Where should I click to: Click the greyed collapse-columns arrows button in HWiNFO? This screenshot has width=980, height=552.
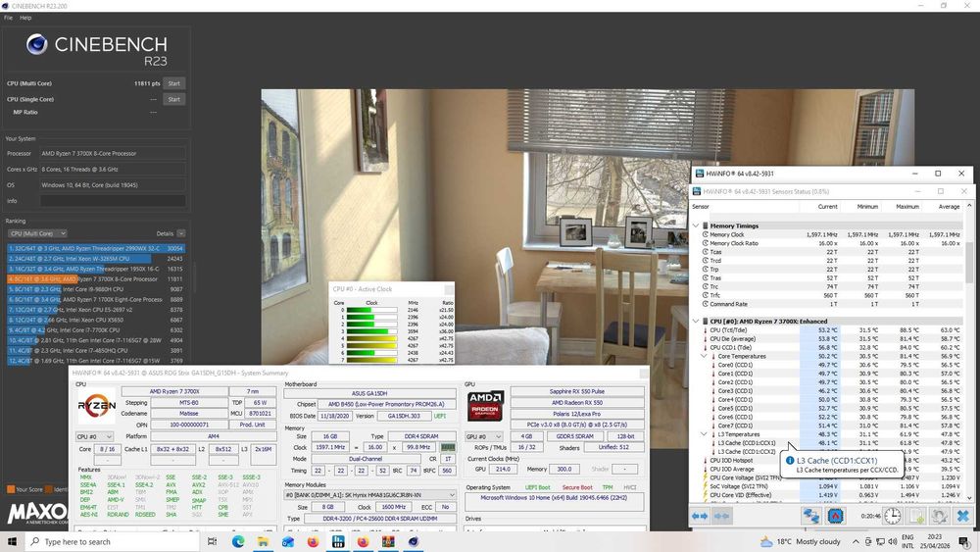tap(721, 516)
